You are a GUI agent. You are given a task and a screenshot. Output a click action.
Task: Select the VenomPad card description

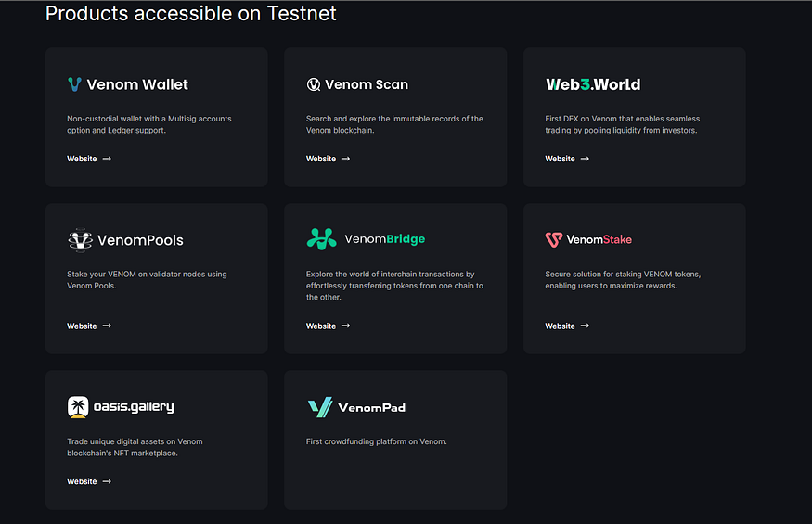pyautogui.click(x=376, y=441)
